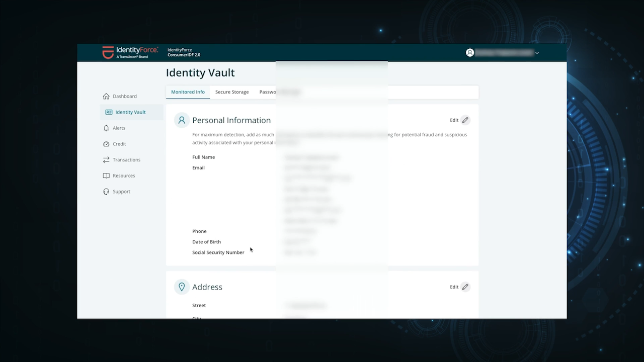644x362 pixels.
Task: Switch to the Monitored Info tab
Action: click(188, 92)
